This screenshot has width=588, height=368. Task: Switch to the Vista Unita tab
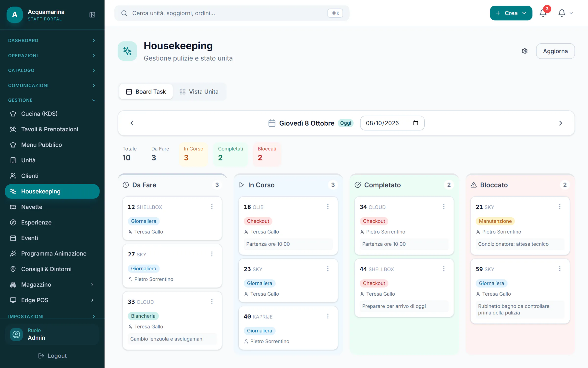[x=199, y=92]
